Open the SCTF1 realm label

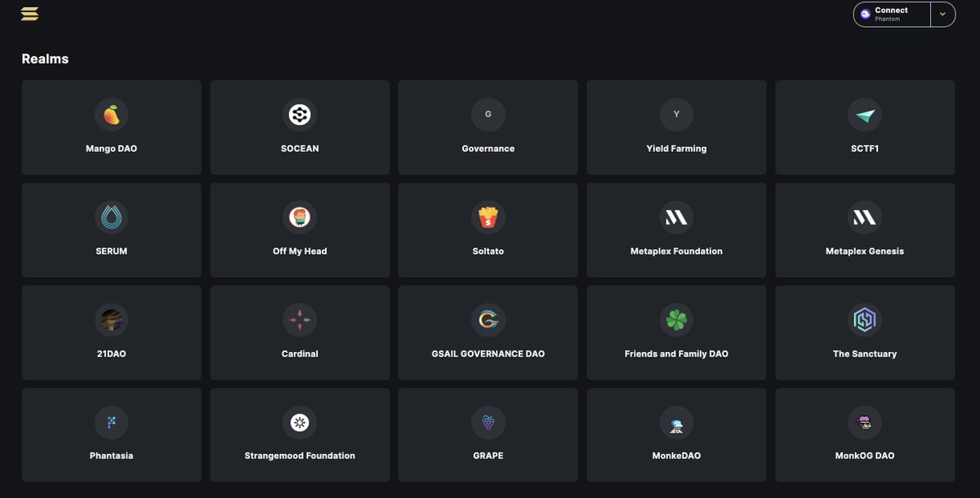tap(865, 149)
